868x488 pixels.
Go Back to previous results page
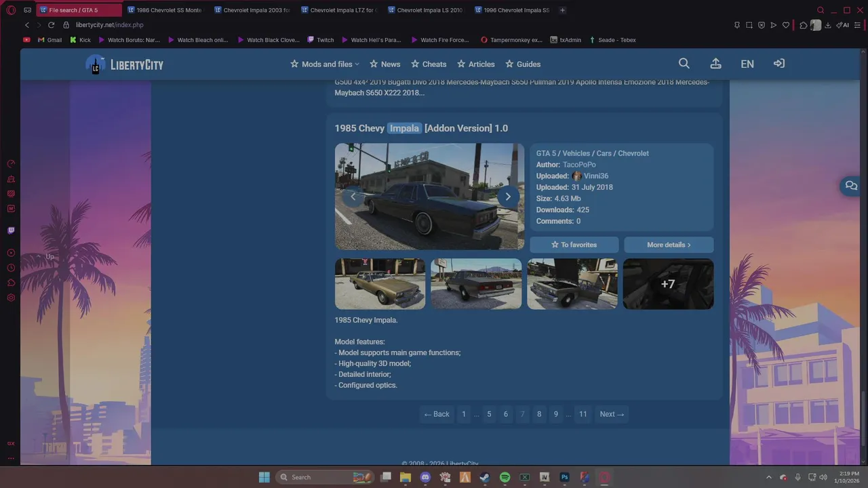click(437, 414)
